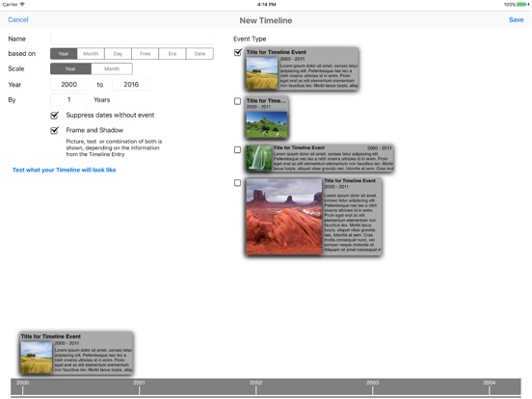Image resolution: width=532 pixels, height=399 pixels.
Task: Open the preview event card above the timeline
Action: coord(76,353)
